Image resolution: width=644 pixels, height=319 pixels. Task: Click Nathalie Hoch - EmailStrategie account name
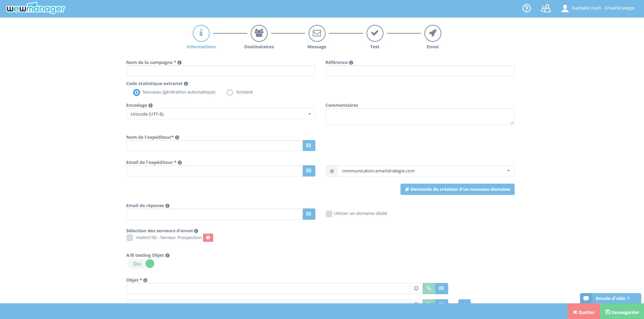click(x=603, y=8)
